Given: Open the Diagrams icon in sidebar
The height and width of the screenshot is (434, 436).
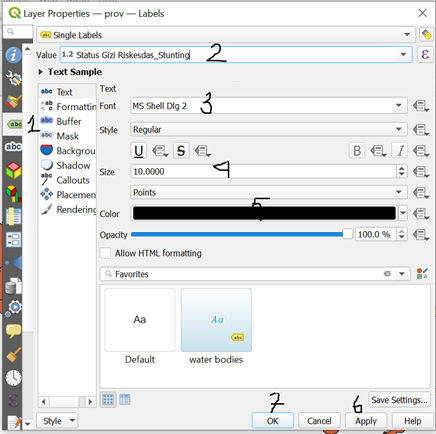Looking at the screenshot, I should (13, 193).
